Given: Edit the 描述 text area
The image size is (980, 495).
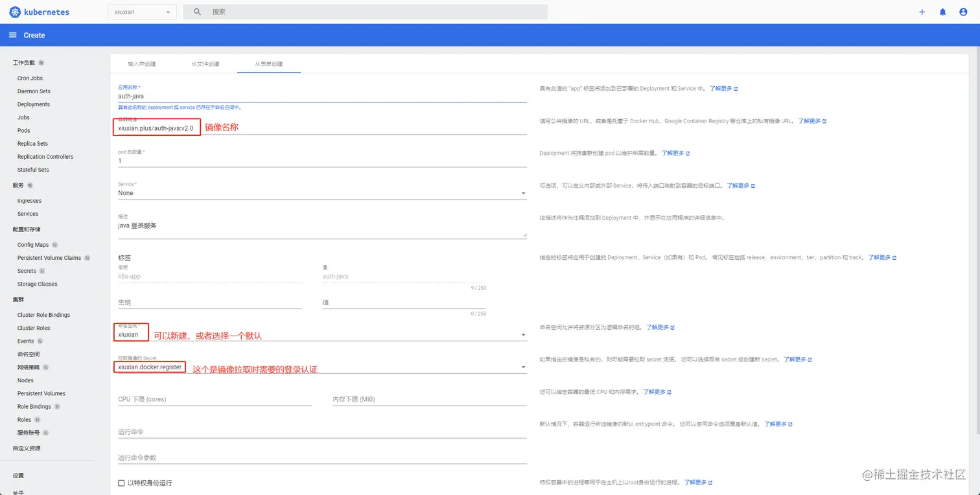Looking at the screenshot, I should (322, 228).
